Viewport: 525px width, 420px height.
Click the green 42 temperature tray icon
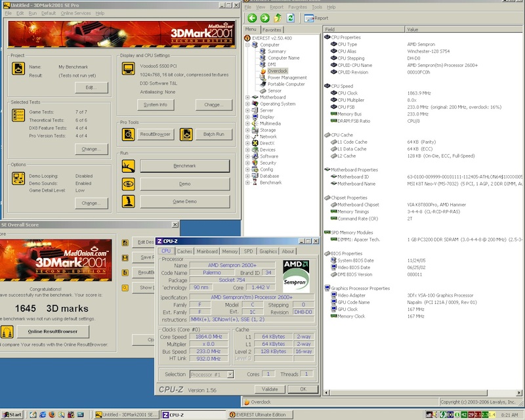[x=464, y=415]
